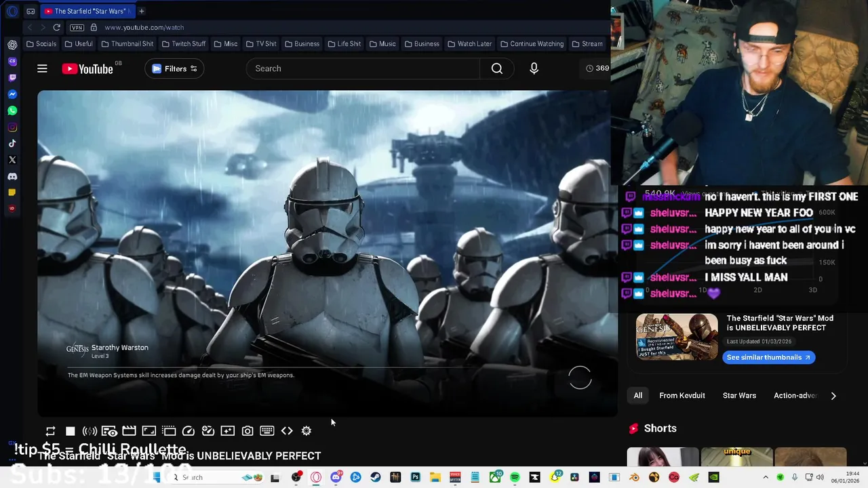
Task: Open the Useful bookmark folder
Action: point(79,44)
